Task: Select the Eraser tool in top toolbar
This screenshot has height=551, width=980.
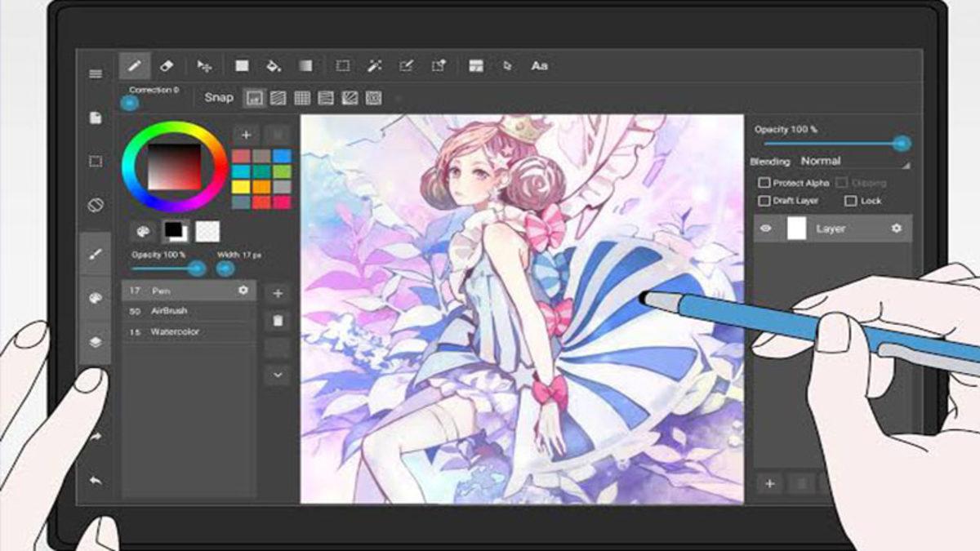Action: 167,66
